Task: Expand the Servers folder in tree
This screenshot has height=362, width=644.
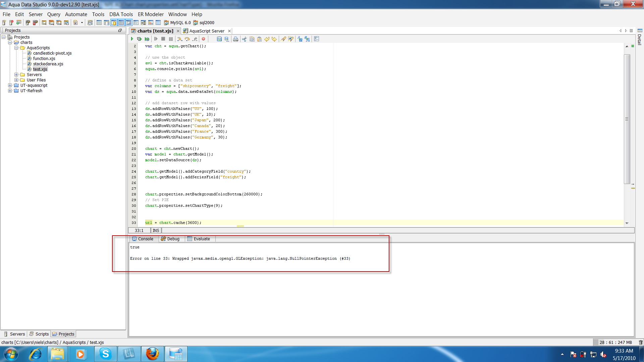Action: [x=16, y=75]
